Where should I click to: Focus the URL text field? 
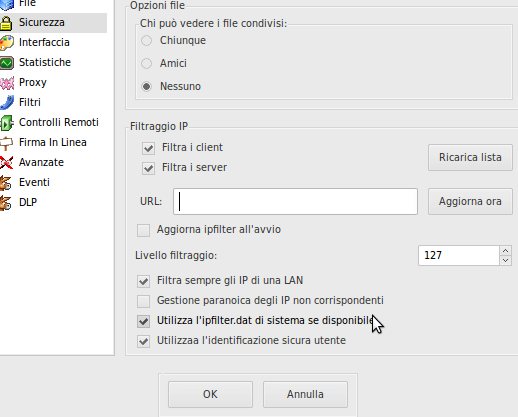tap(295, 201)
